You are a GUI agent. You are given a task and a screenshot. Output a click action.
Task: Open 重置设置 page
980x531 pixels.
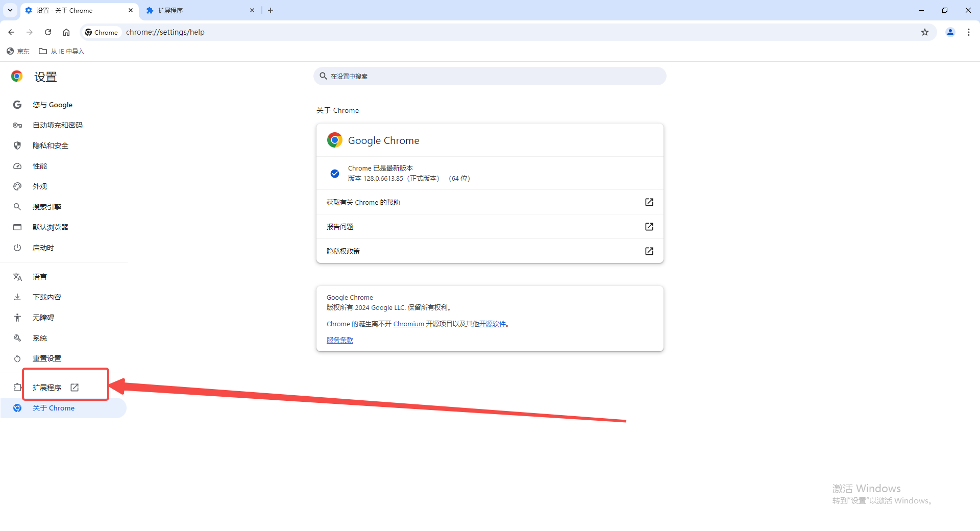point(63,358)
